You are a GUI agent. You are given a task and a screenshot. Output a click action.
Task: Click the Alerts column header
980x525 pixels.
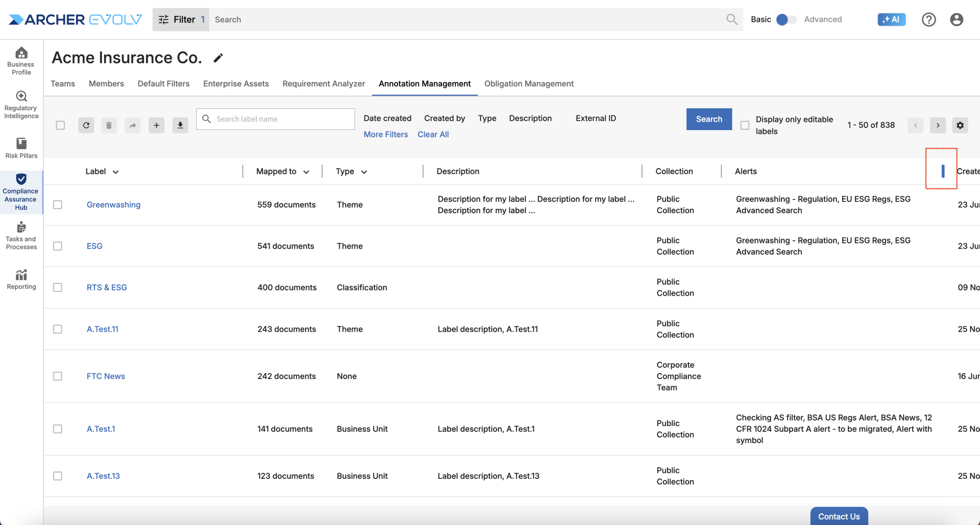coord(746,171)
